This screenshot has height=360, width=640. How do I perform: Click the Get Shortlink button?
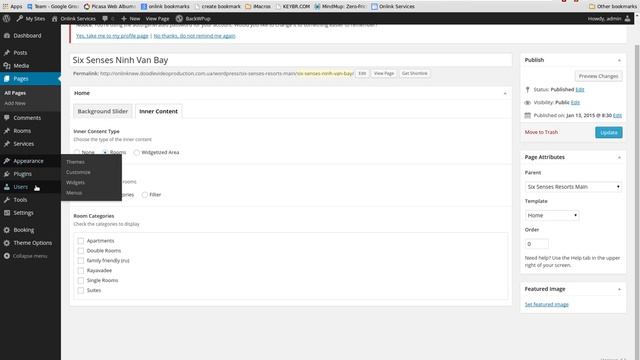click(x=414, y=73)
